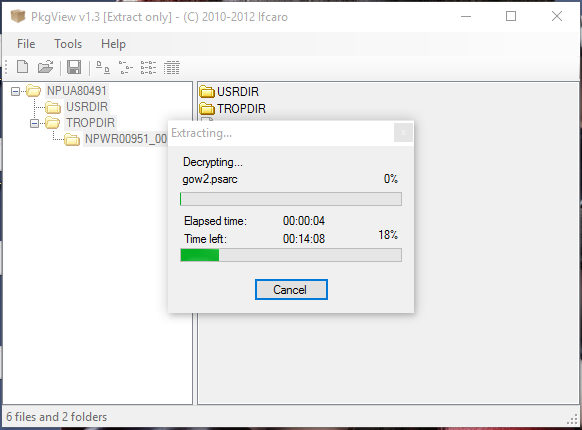The width and height of the screenshot is (582, 430).
Task: Click the Save floppy disk icon
Action: (74, 67)
